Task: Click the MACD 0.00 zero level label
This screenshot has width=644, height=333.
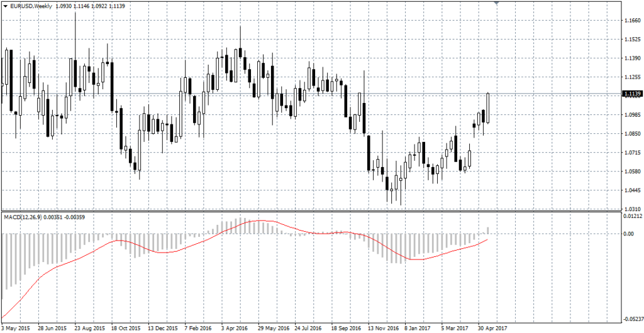Action: [x=628, y=234]
